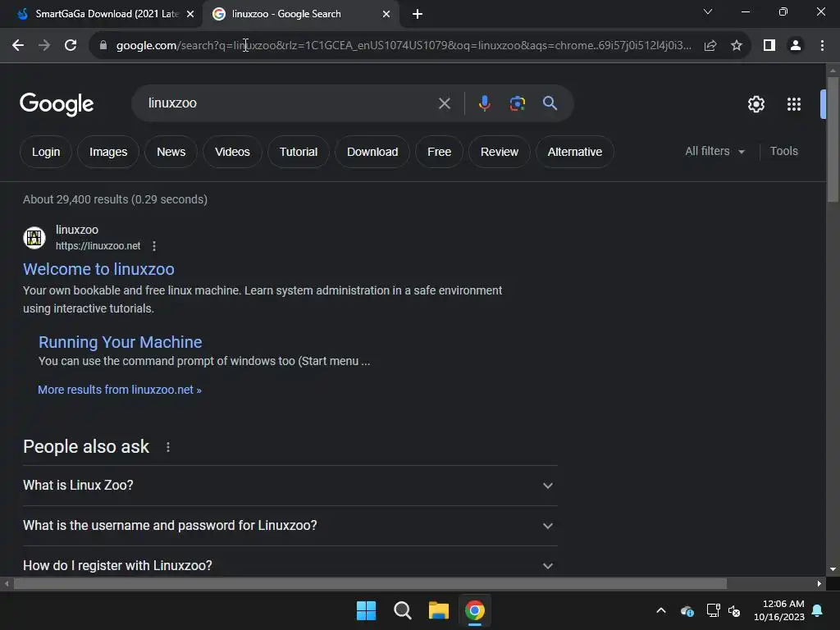840x630 pixels.
Task: Filter results by Download
Action: (x=372, y=152)
